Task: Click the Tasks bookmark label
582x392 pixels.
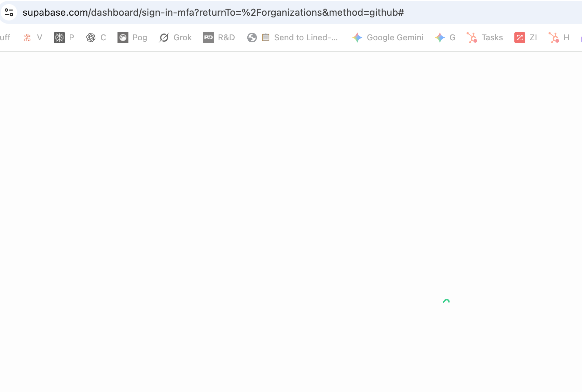Action: tap(492, 37)
